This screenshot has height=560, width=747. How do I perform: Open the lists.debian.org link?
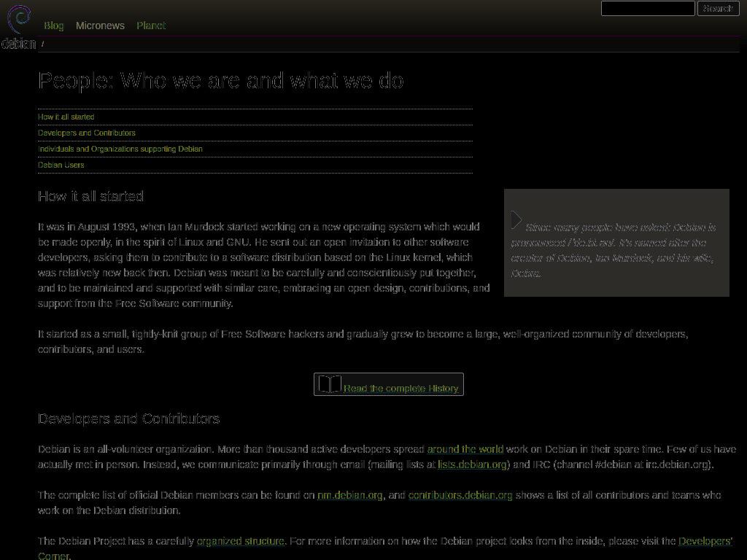pos(472,464)
